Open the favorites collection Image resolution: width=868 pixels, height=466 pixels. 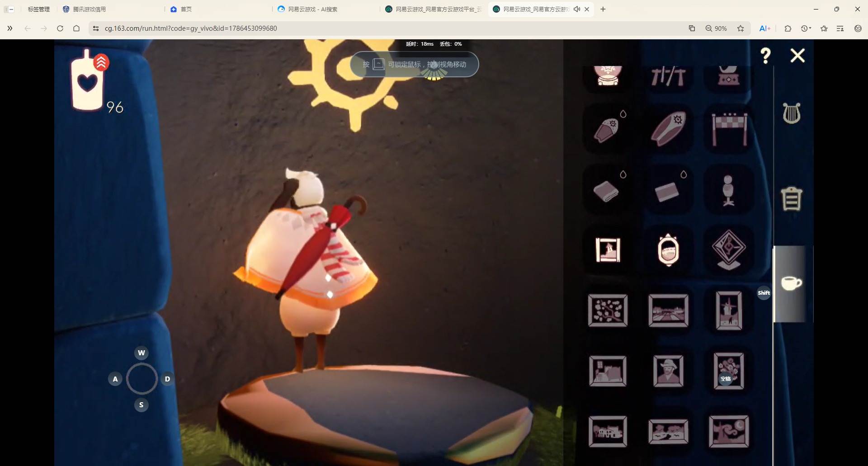[824, 28]
